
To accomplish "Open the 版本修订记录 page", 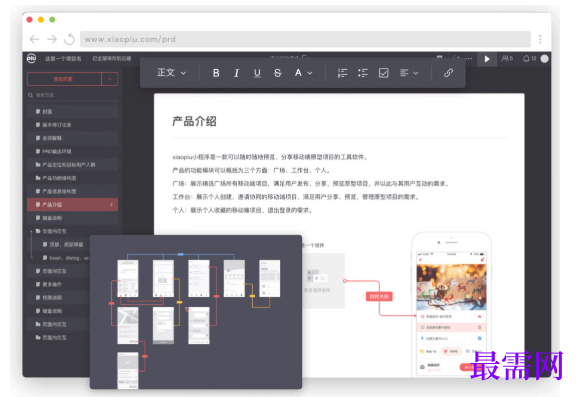I will click(x=72, y=125).
